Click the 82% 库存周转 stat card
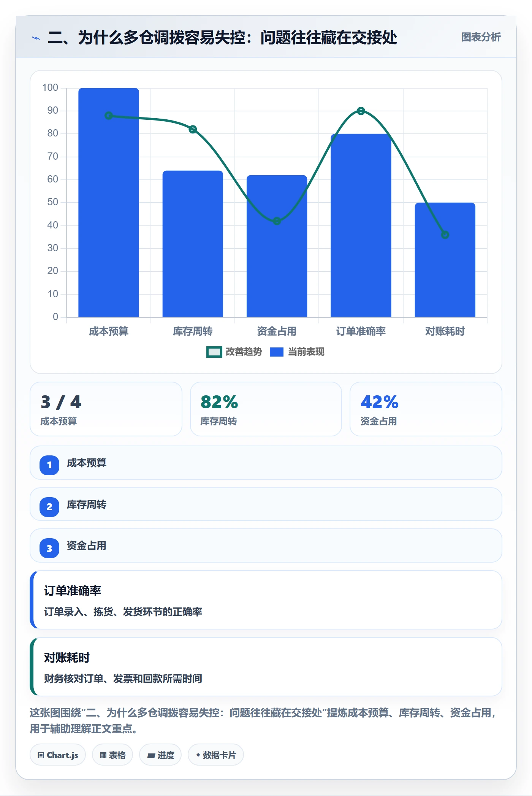This screenshot has height=796, width=532. point(266,409)
